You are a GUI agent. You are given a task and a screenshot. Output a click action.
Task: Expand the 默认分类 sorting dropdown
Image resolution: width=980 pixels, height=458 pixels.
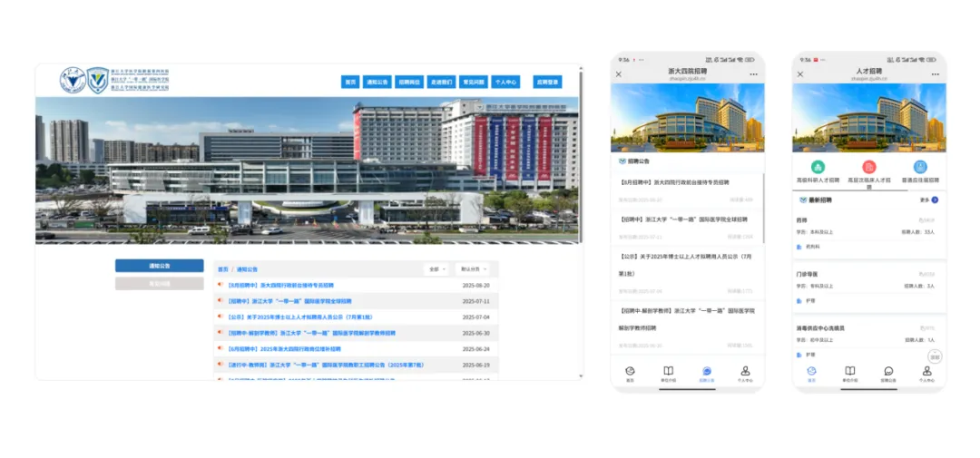[472, 269]
